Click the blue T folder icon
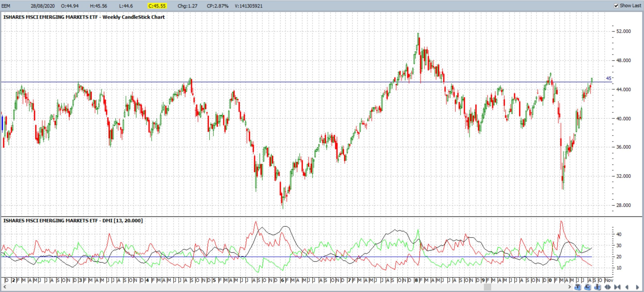 578,287
